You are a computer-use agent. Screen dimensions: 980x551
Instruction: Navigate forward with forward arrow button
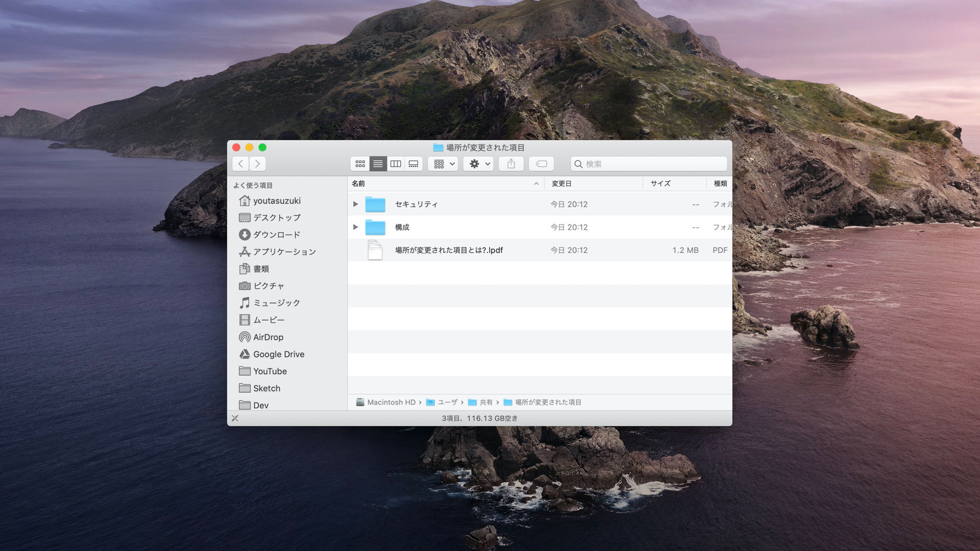coord(258,163)
